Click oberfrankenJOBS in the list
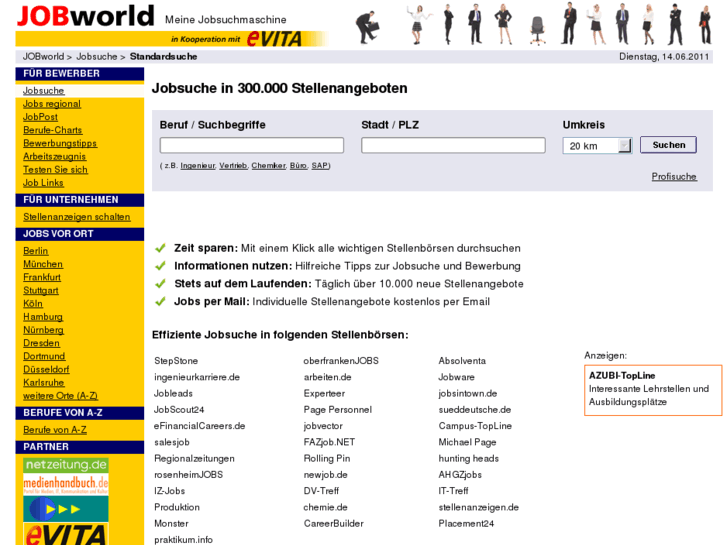 (x=341, y=361)
